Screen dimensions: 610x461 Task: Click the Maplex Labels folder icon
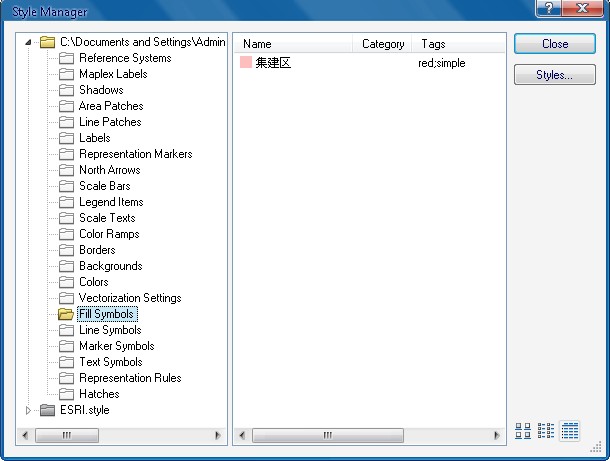click(x=67, y=74)
